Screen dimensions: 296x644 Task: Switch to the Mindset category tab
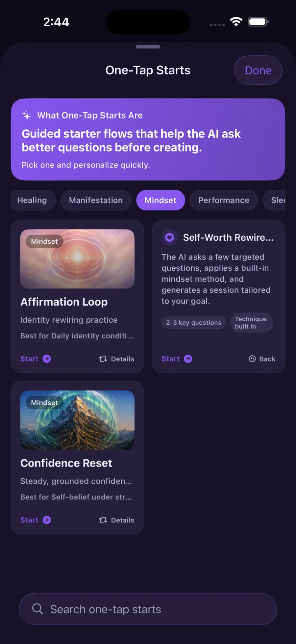click(x=160, y=200)
